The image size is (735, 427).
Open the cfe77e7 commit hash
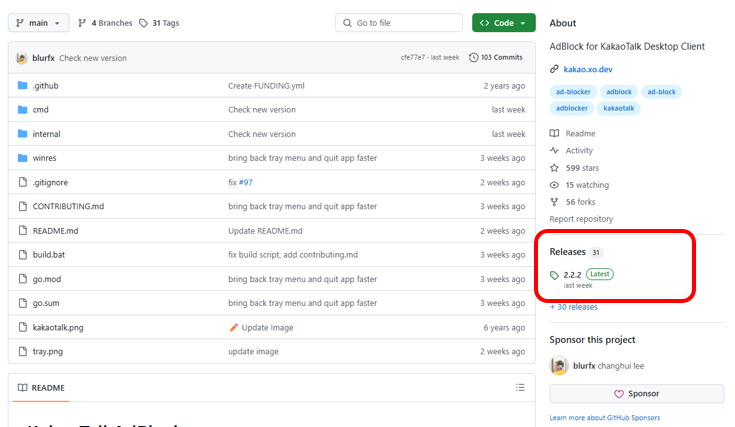[x=412, y=57]
